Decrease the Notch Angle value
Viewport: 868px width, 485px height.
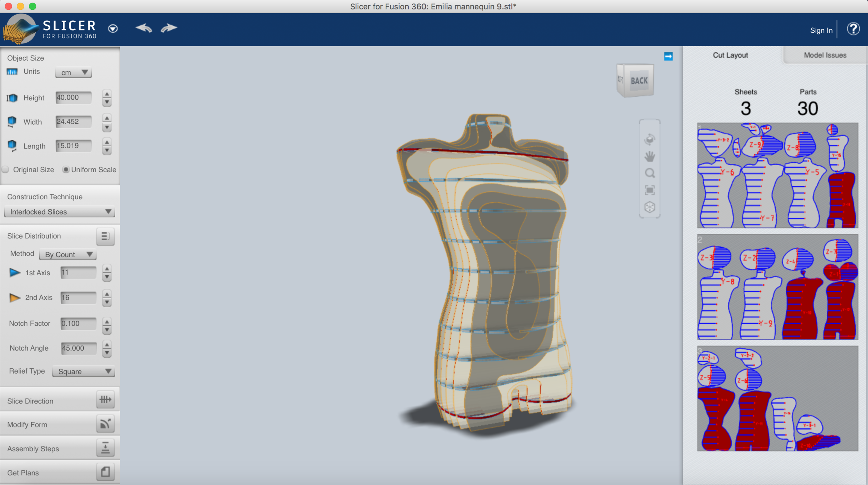[x=107, y=353]
